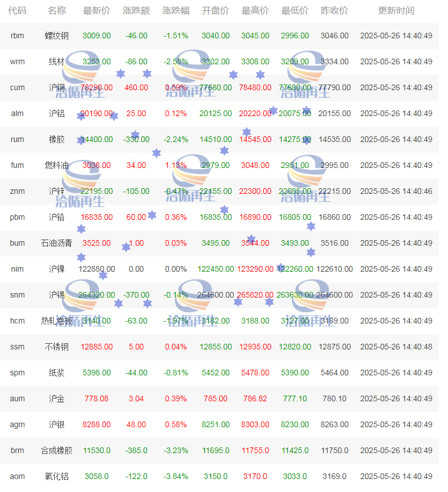The width and height of the screenshot is (448, 492).
Task: Select the 橡胶 name cell
Action: click(x=57, y=139)
